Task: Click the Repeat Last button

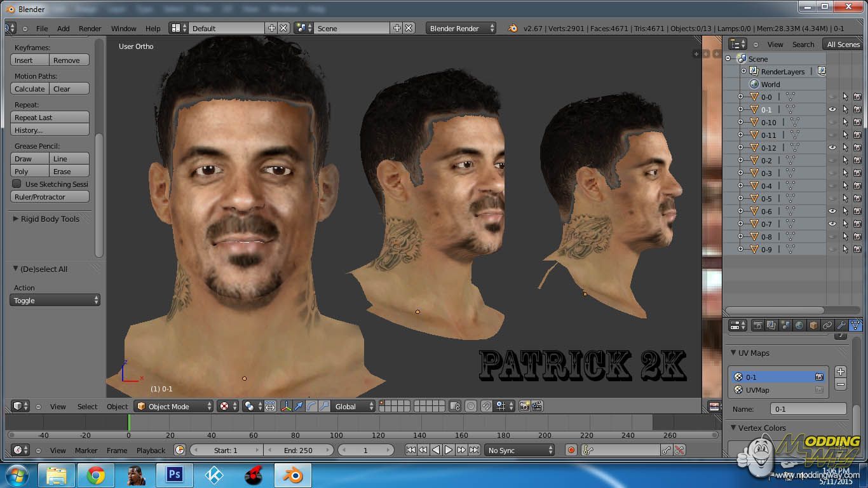Action: tap(50, 117)
